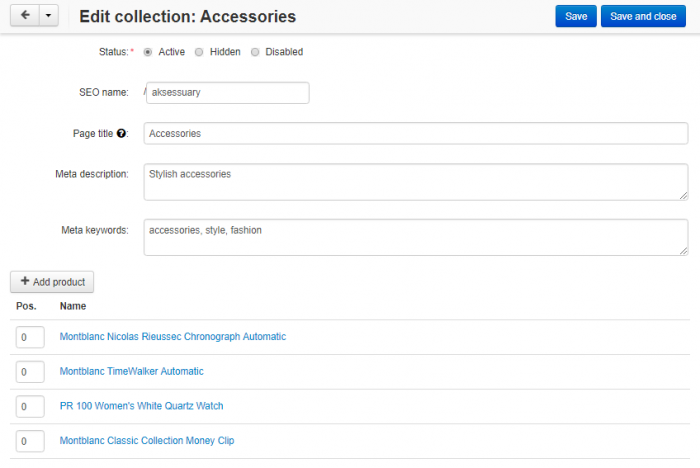This screenshot has height=468, width=700.
Task: Click the Add product button
Action: point(52,282)
